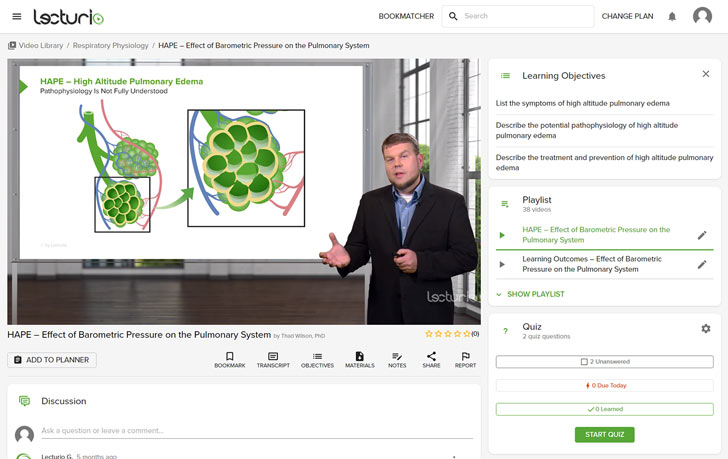Go to Respiratory Physiology breadcrumb
The height and width of the screenshot is (459, 728).
point(110,45)
